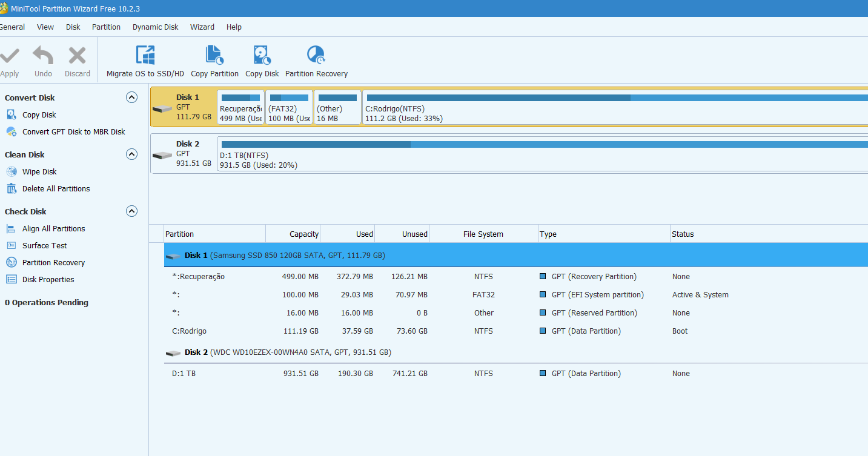Click the Wipe Disk icon
This screenshot has width=868, height=456.
point(12,171)
